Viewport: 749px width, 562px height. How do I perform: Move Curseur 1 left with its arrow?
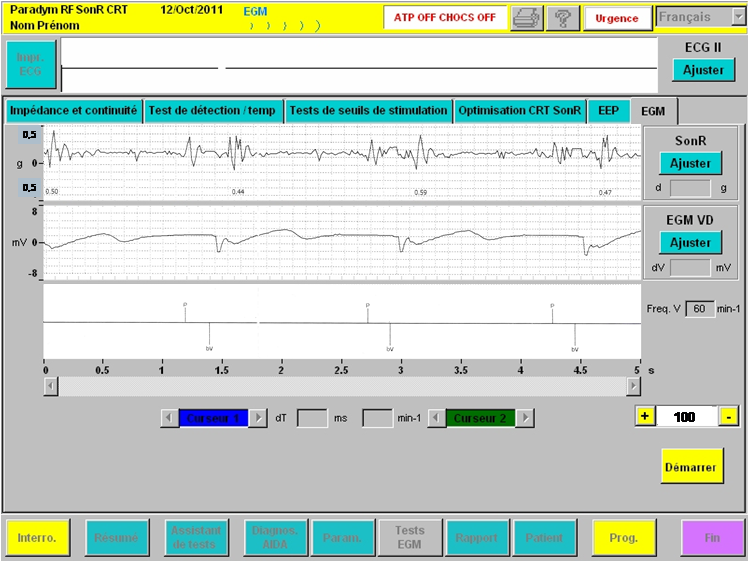pyautogui.click(x=169, y=418)
